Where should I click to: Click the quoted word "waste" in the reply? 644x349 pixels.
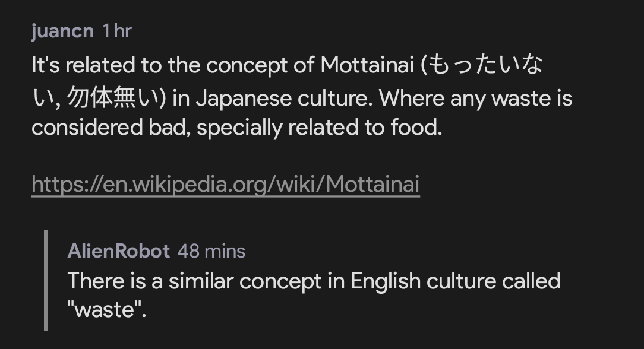[106, 309]
